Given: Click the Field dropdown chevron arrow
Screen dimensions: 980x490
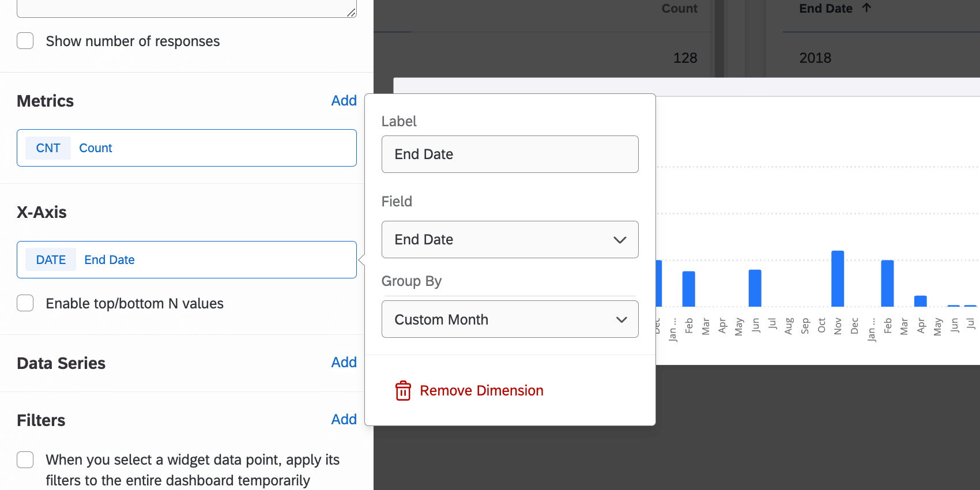Looking at the screenshot, I should click(620, 240).
